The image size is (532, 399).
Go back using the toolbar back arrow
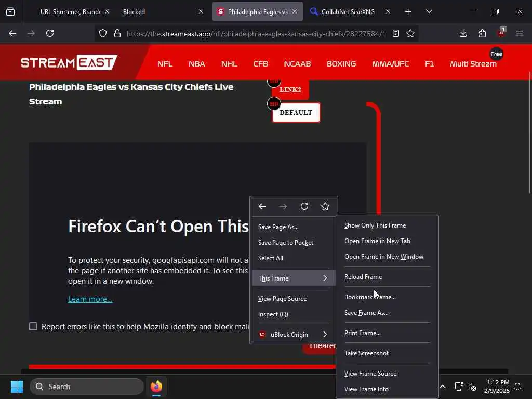click(x=12, y=33)
